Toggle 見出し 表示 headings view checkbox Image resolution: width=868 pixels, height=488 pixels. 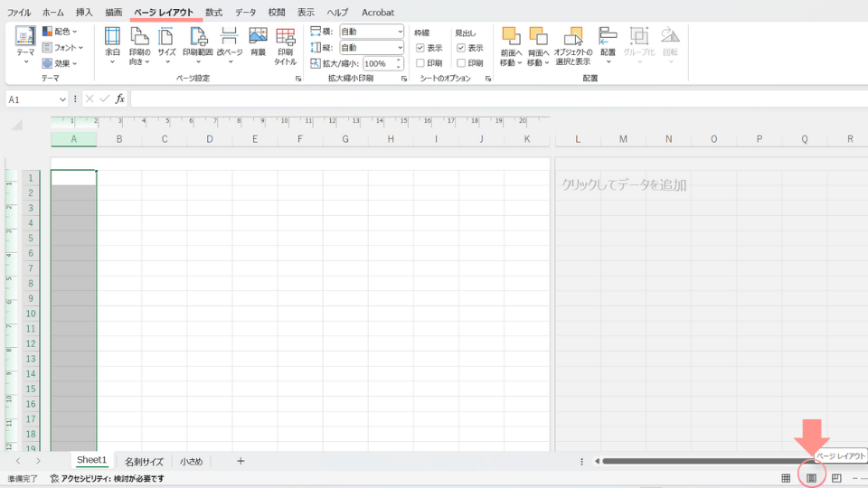point(461,48)
